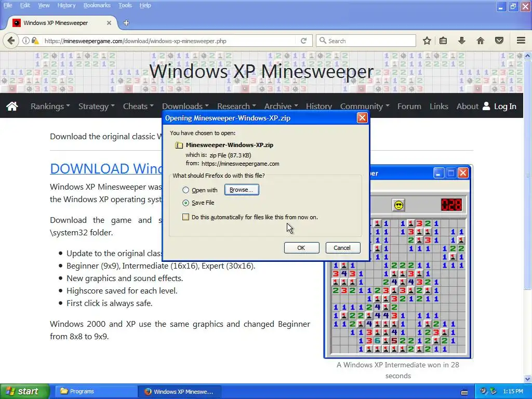Click the smiley face in the Minesweeper image

[x=398, y=205]
